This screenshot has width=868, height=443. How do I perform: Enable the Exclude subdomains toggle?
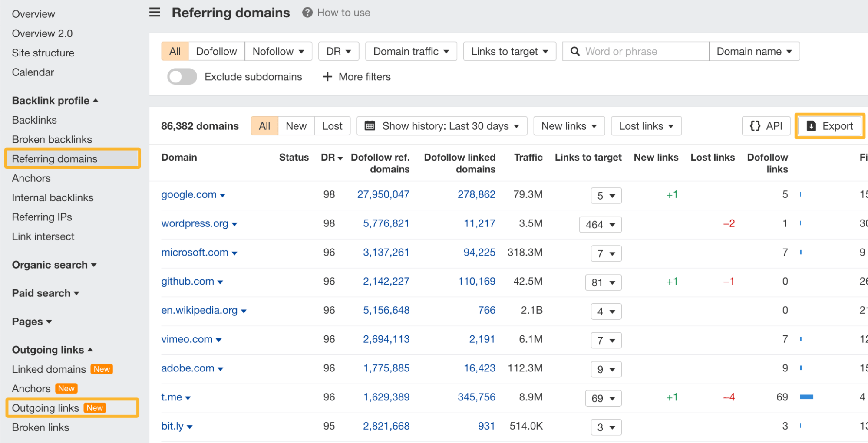click(182, 76)
